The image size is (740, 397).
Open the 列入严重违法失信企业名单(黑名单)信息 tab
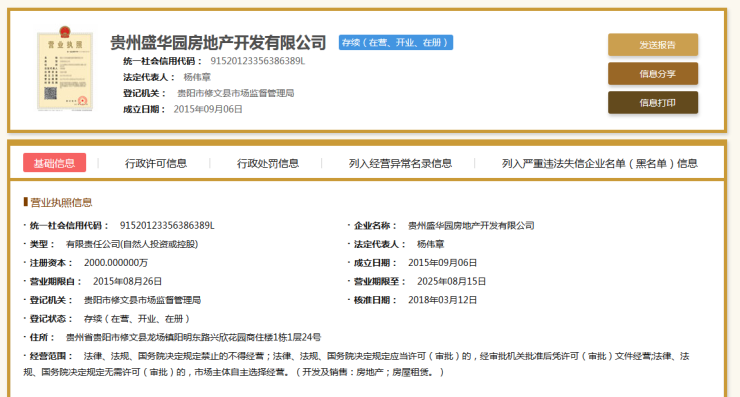(x=599, y=163)
